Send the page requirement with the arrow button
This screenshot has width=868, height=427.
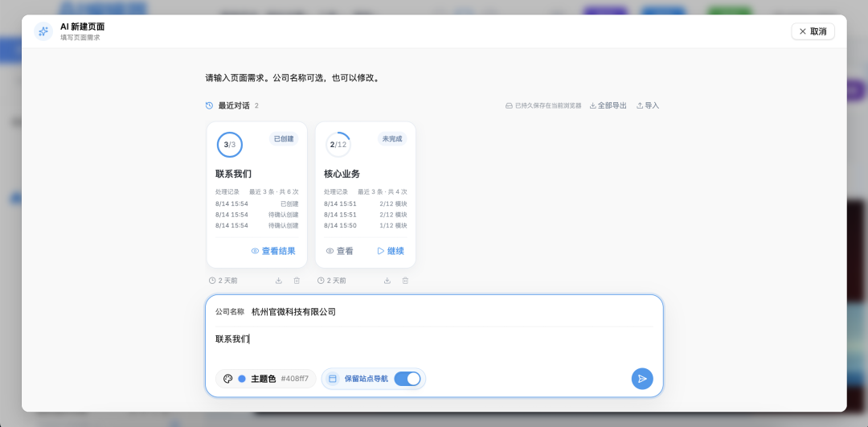(642, 379)
